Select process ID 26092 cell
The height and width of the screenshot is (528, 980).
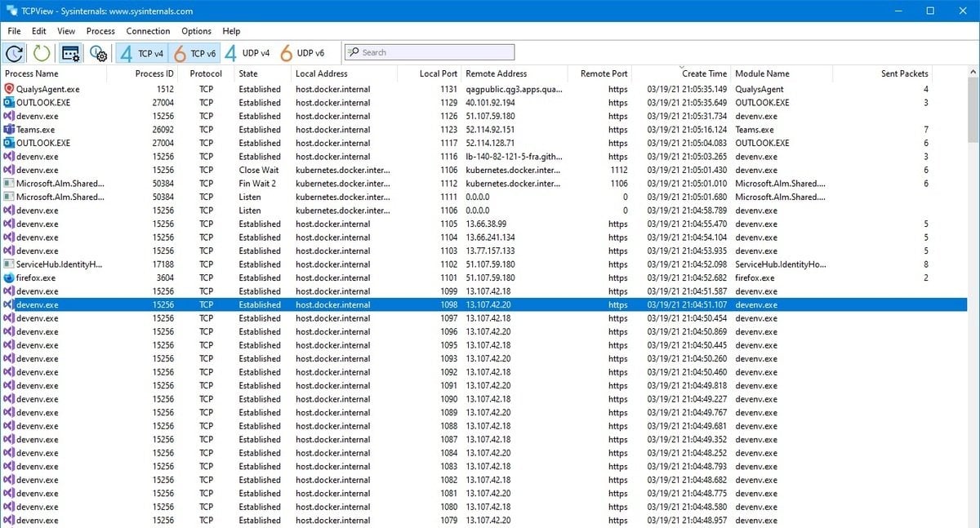(x=163, y=130)
